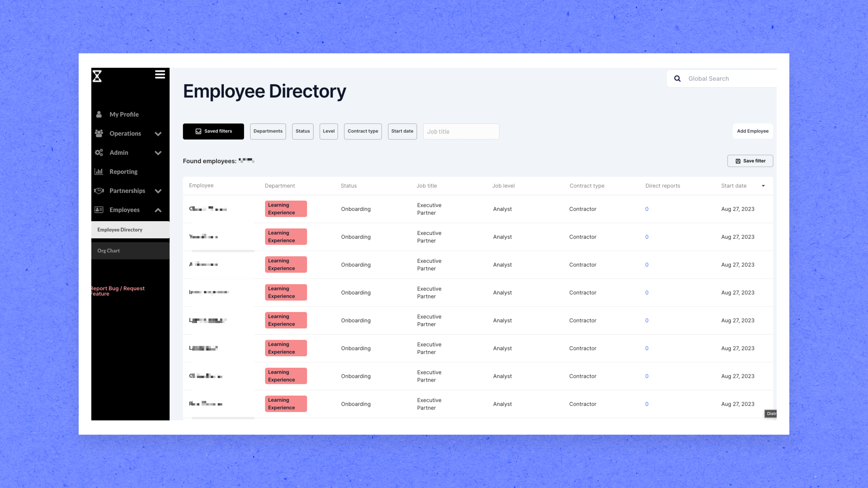Image resolution: width=868 pixels, height=488 pixels.
Task: Open the Contract type filter dropdown
Action: click(363, 131)
